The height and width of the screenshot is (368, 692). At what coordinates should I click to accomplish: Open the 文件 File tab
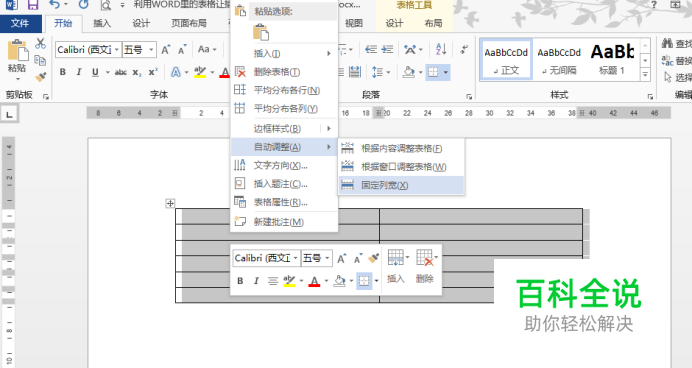20,23
